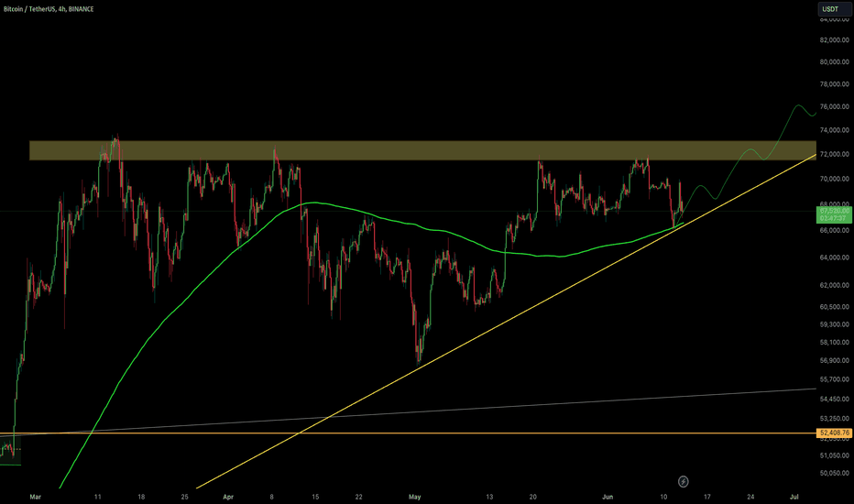Screen dimensions: 854x504
Task: Click the Mar label on the time axis
Action: tap(36, 497)
